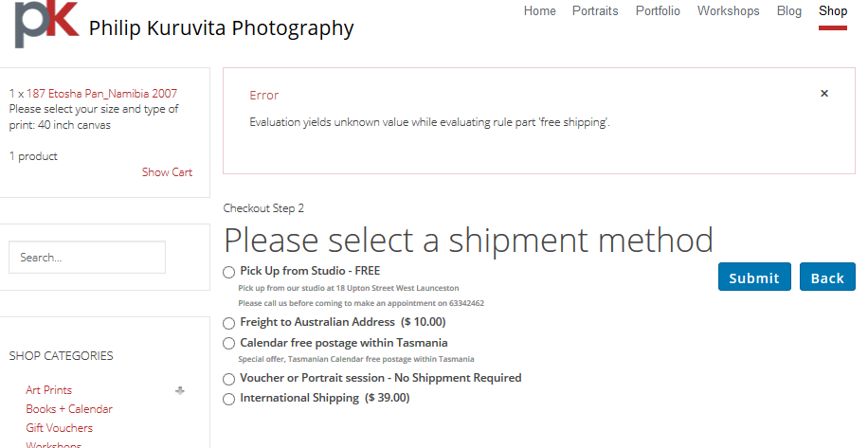Click the Back button
868x448 pixels.
(x=827, y=278)
